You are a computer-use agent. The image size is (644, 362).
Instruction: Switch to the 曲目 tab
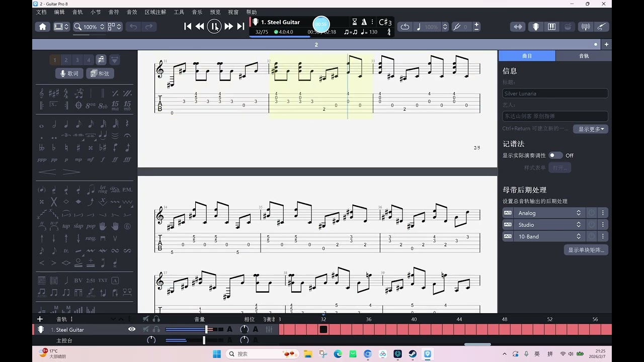tap(527, 56)
